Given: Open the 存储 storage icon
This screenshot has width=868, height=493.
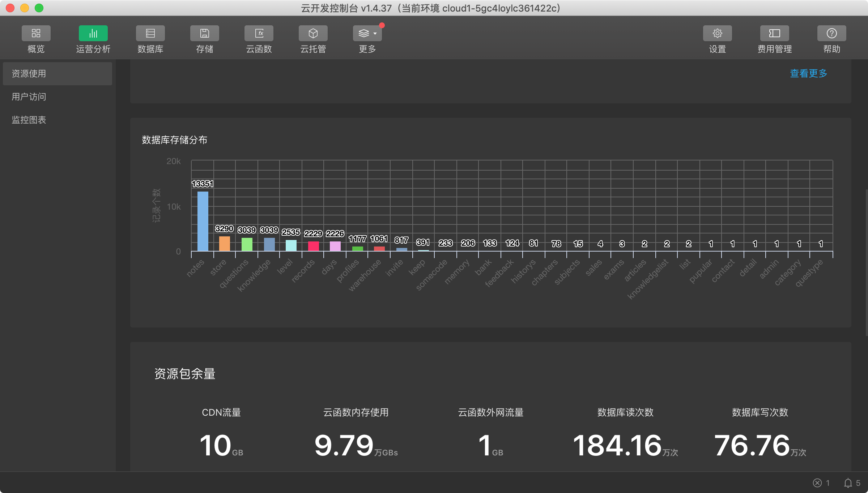Looking at the screenshot, I should pos(204,34).
